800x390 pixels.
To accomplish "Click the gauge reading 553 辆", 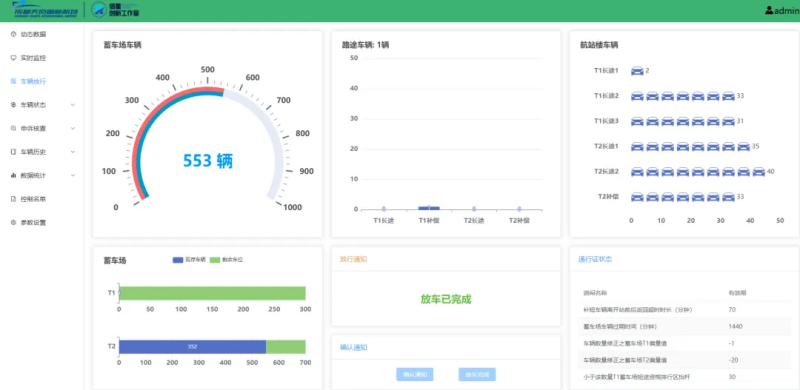I will 208,161.
